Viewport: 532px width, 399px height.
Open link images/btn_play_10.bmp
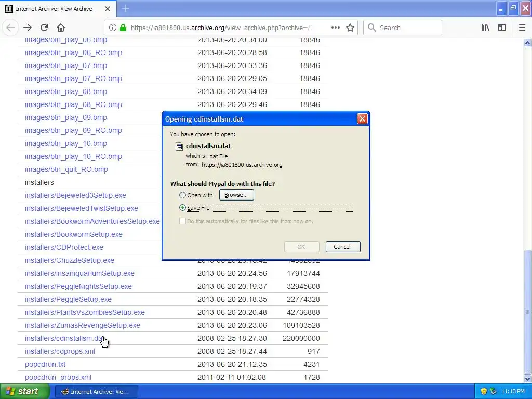click(66, 143)
